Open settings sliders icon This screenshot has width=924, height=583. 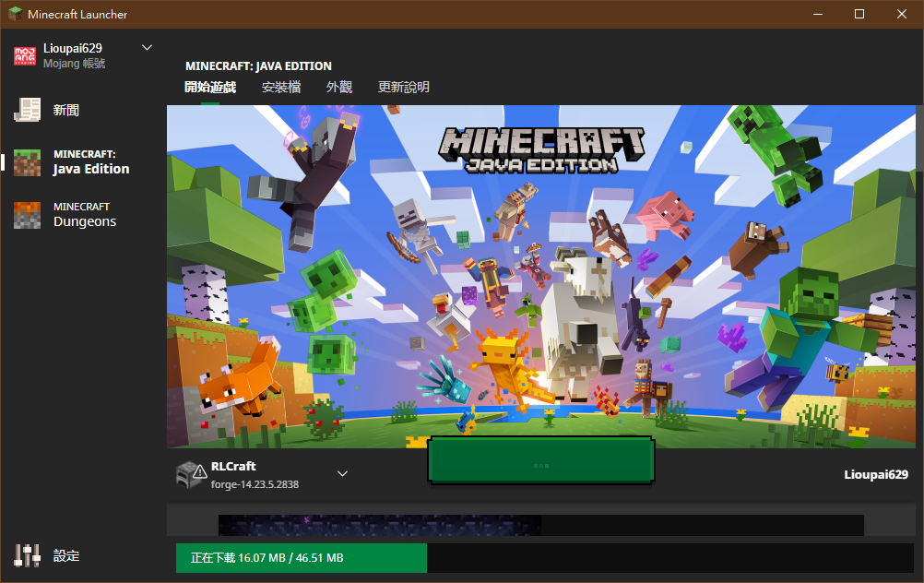click(27, 555)
